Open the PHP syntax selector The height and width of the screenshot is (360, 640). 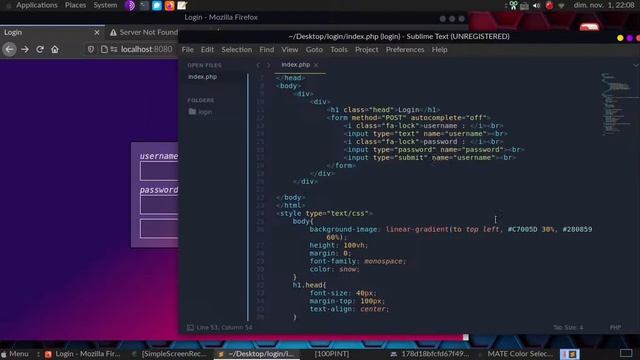coord(616,327)
